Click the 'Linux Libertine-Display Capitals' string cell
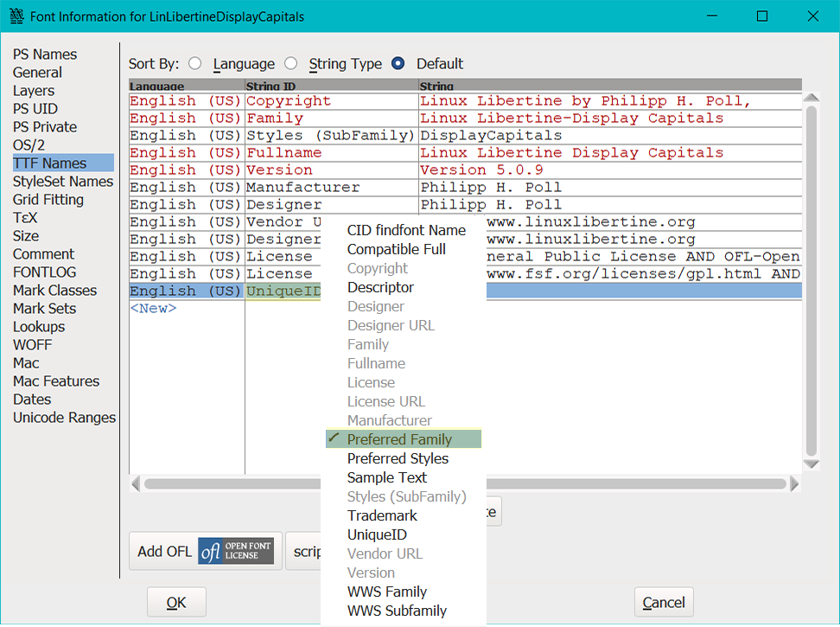The image size is (840, 627). pos(610,118)
